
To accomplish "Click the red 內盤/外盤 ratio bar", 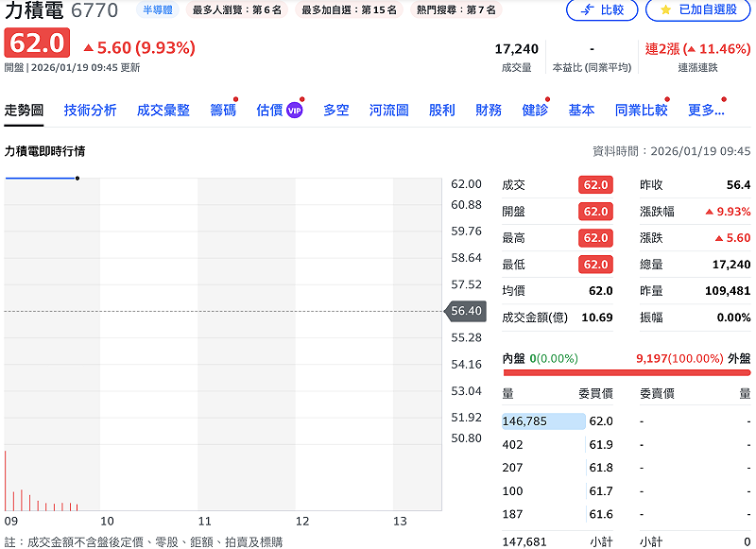I will [626, 372].
